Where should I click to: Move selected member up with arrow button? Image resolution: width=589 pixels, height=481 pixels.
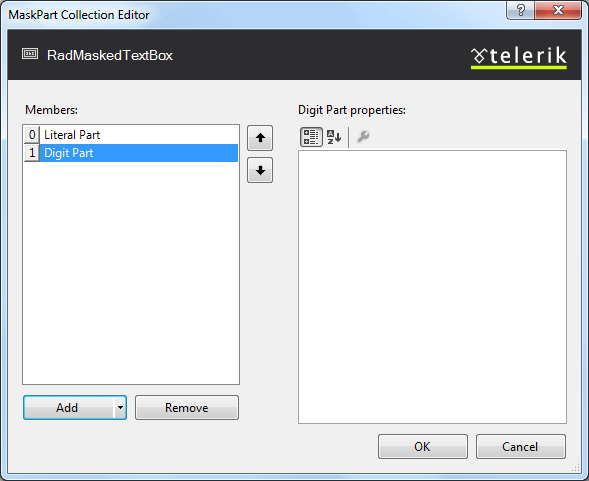tap(260, 138)
